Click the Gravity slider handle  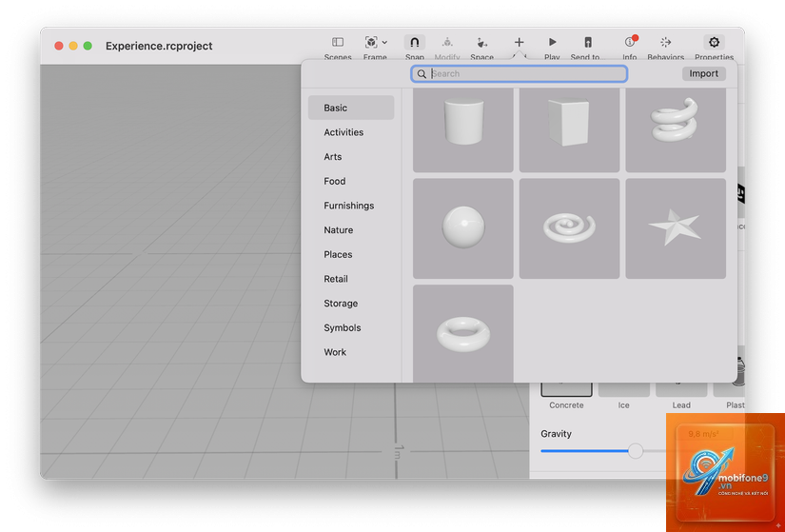click(x=636, y=451)
